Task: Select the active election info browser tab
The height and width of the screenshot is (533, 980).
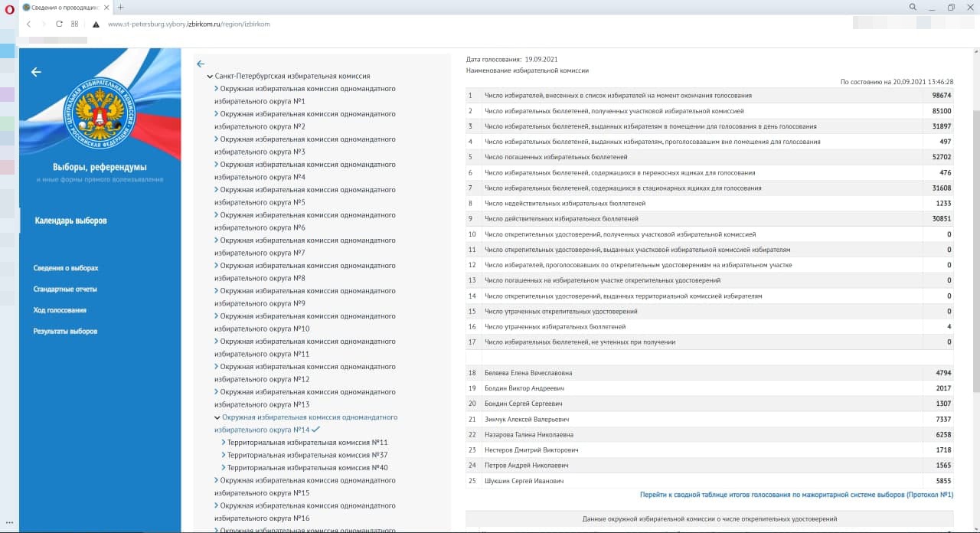Action: tap(64, 7)
